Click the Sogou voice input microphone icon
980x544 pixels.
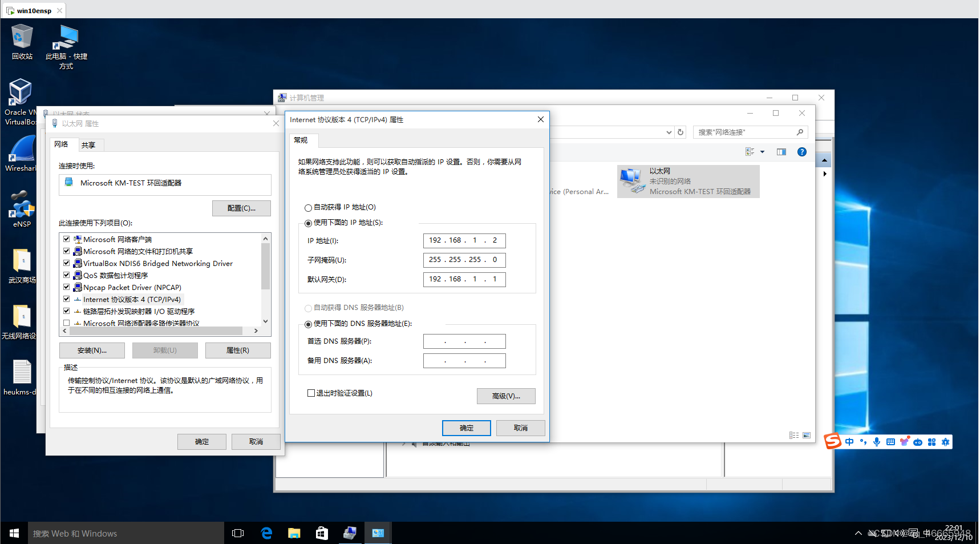(x=876, y=441)
